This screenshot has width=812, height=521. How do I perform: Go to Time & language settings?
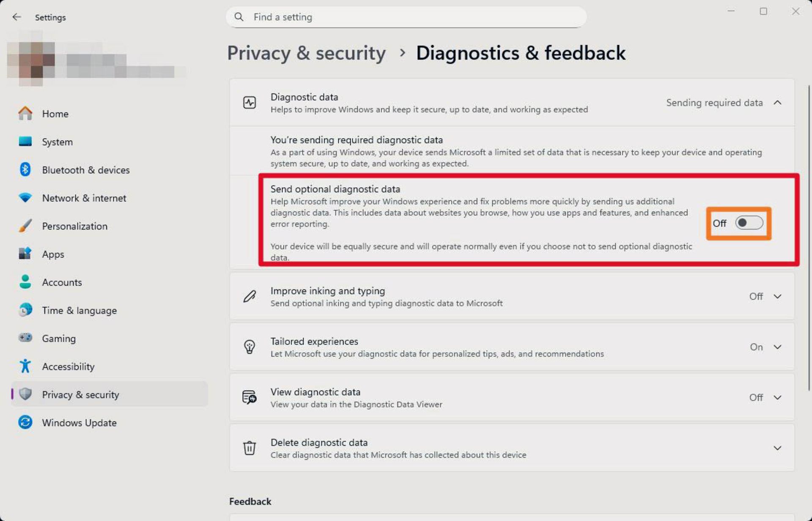click(79, 311)
